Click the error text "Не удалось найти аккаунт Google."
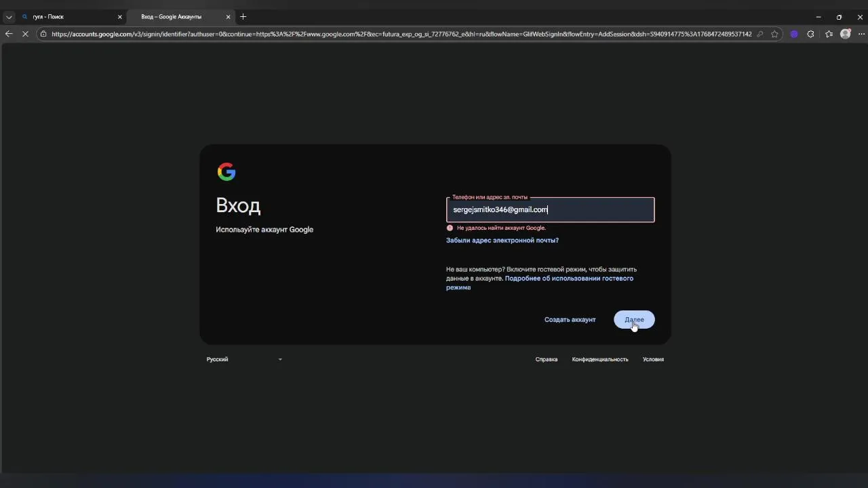 click(x=501, y=228)
